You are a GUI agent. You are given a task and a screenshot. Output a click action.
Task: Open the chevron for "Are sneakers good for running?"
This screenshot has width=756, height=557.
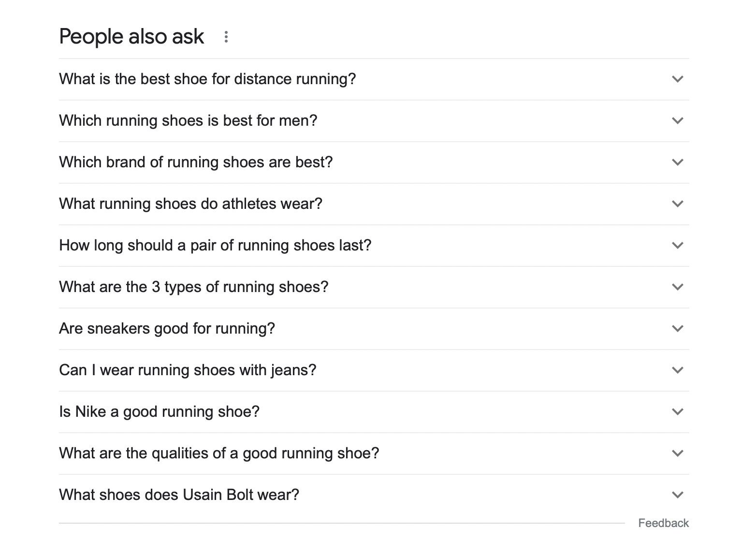pos(678,328)
